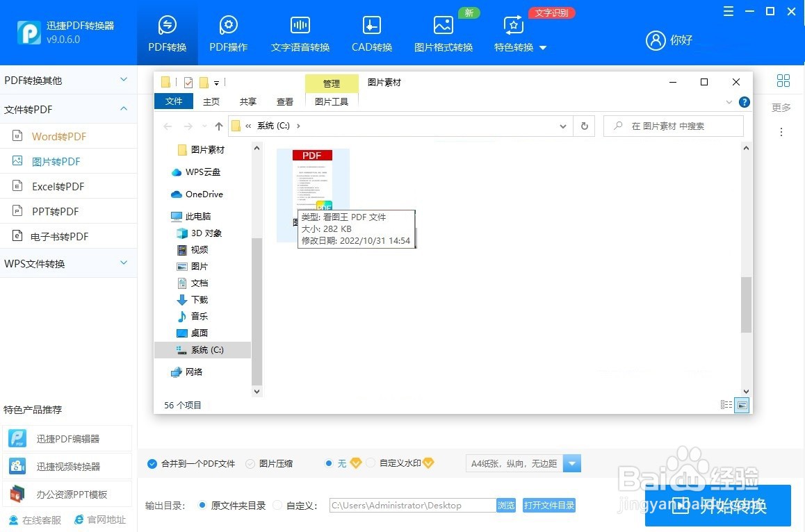
Task: Click the Explorer help question icon
Action: click(x=745, y=102)
